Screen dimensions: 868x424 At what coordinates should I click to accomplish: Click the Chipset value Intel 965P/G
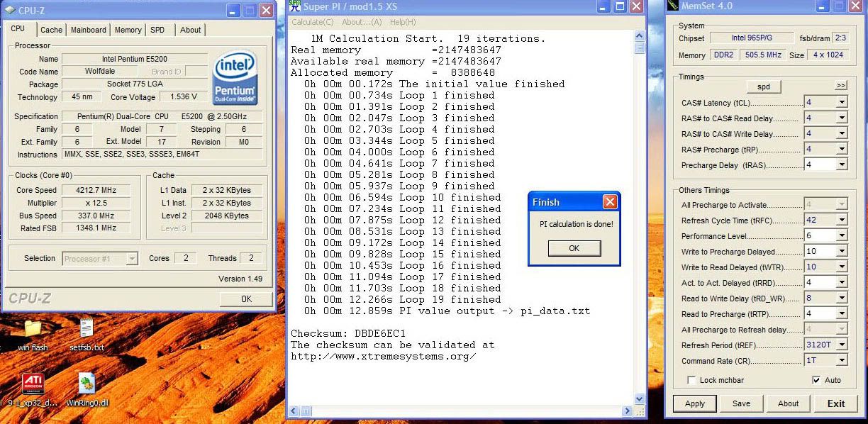[752, 38]
